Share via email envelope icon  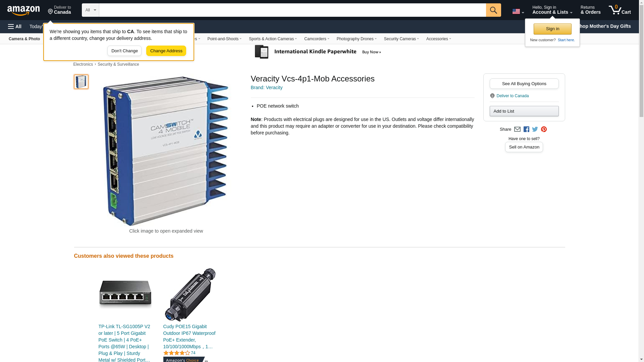point(517,129)
